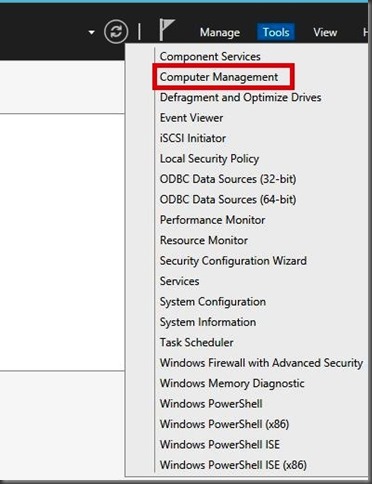Click the refresh icon in the header
Screen dimensions: 372x484
pos(116,32)
